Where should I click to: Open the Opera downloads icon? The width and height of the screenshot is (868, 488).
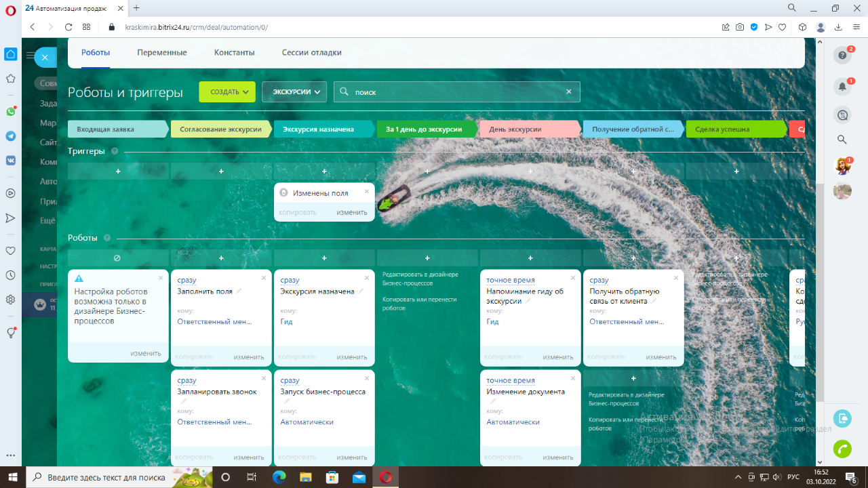click(838, 27)
